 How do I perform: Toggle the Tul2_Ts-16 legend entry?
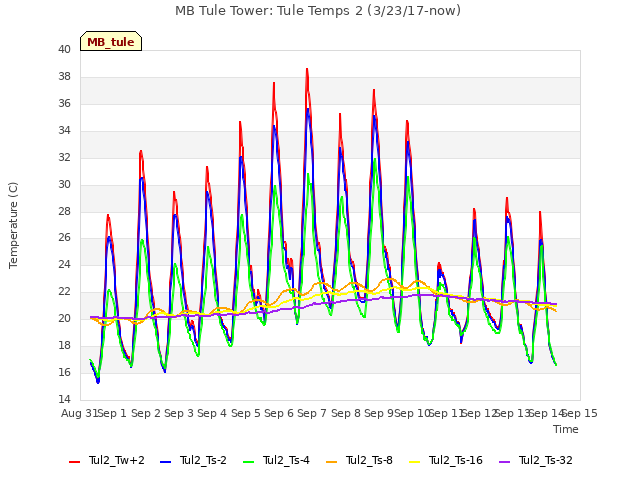coord(446,460)
